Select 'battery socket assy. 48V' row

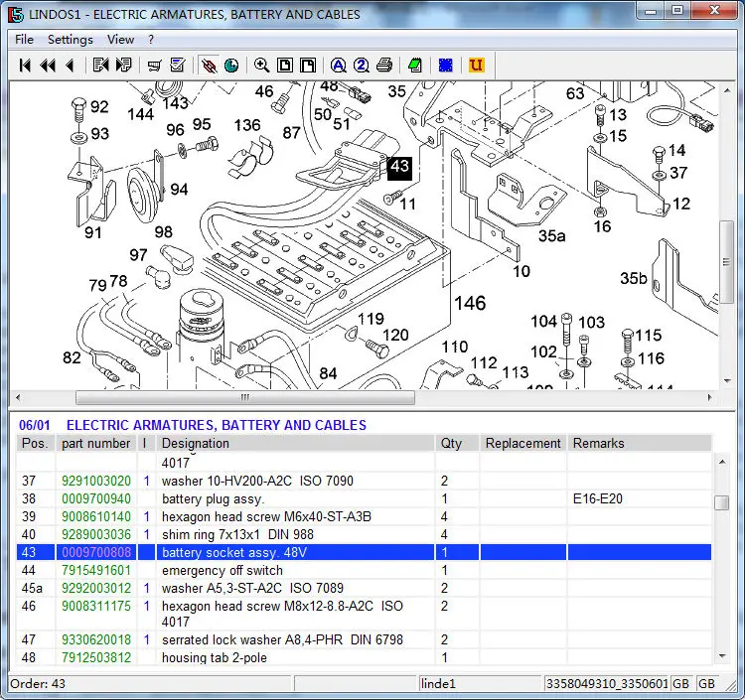(x=364, y=552)
